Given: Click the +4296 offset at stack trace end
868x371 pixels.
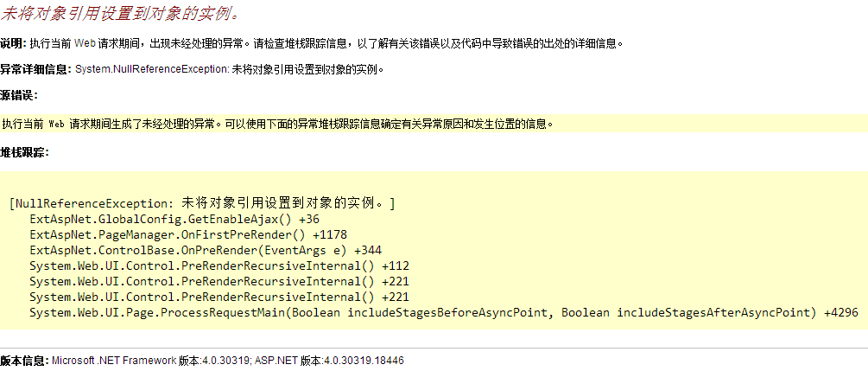Looking at the screenshot, I should tap(840, 312).
